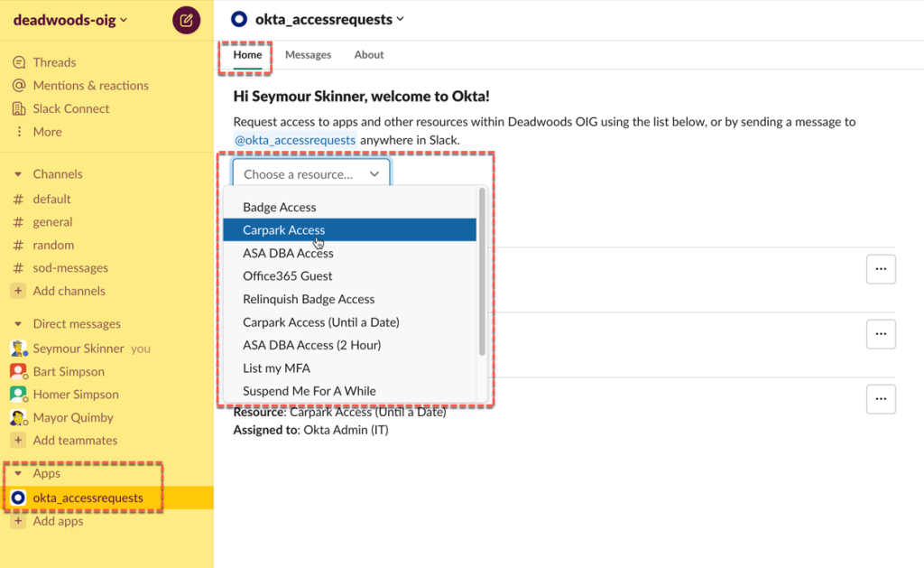Screen dimensions: 924x568
Task: Open direct message with Bart Simpson
Action: tap(69, 371)
